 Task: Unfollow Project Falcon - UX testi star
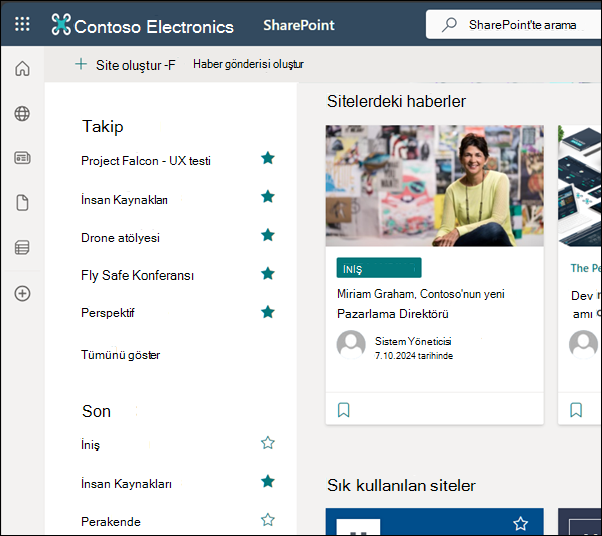[268, 158]
